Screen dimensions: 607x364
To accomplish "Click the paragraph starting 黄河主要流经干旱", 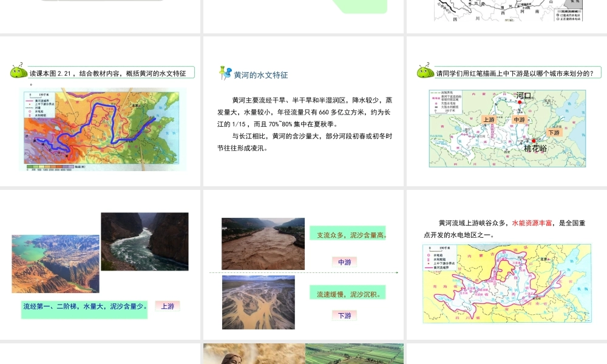I will click(x=305, y=112).
